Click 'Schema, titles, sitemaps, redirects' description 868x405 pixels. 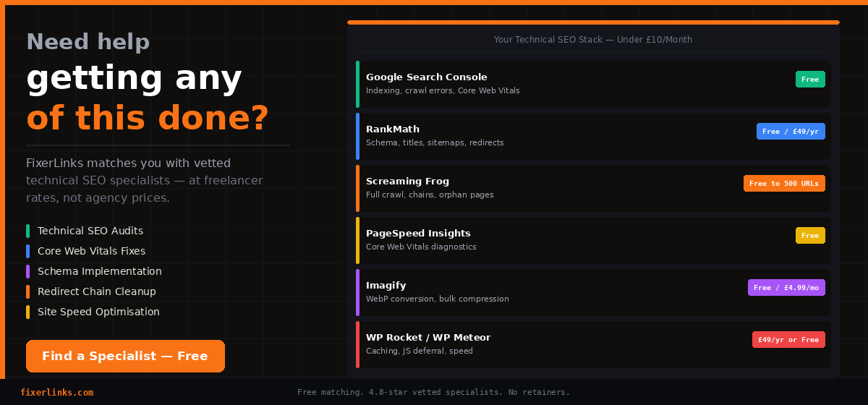tap(435, 143)
